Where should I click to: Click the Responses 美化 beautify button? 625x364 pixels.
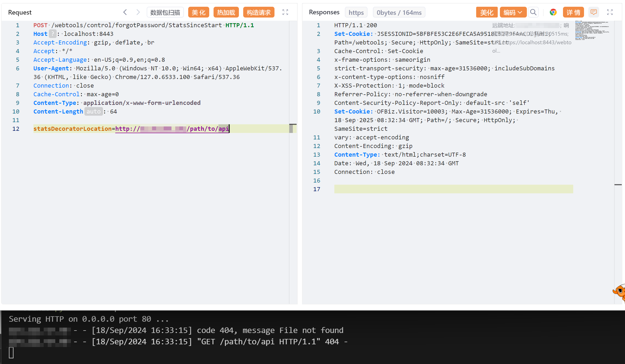(486, 12)
